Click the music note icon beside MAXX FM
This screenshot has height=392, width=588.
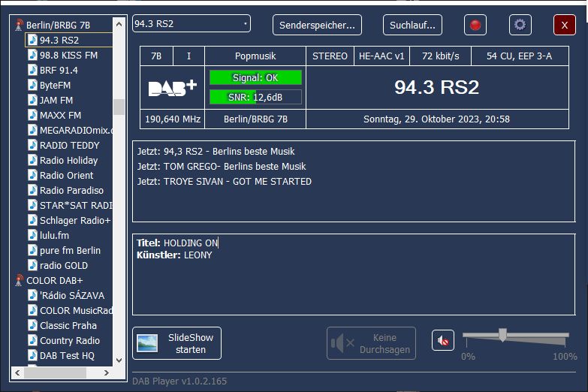click(x=32, y=115)
